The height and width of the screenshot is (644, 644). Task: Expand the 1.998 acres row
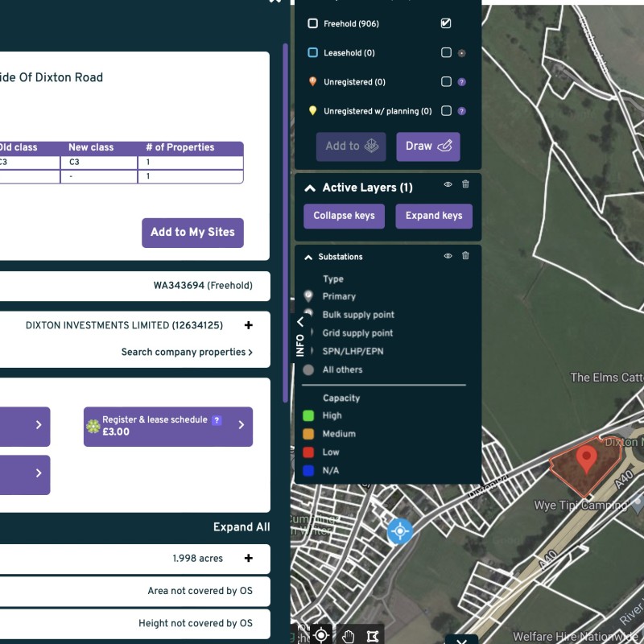point(248,558)
